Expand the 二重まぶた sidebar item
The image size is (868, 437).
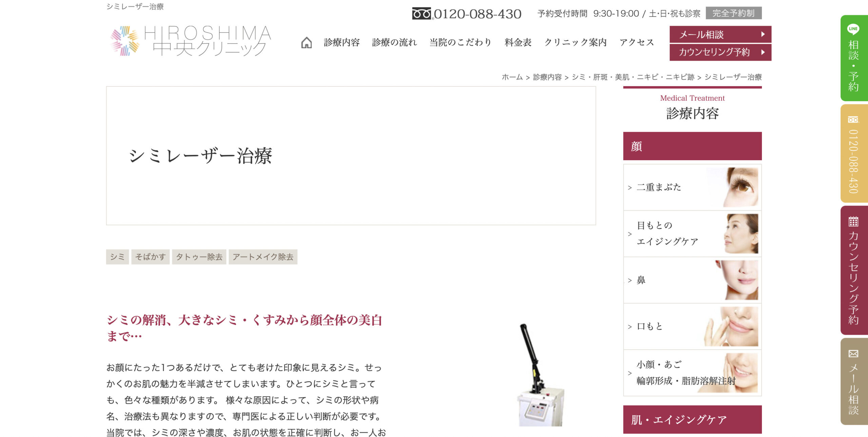tap(692, 187)
